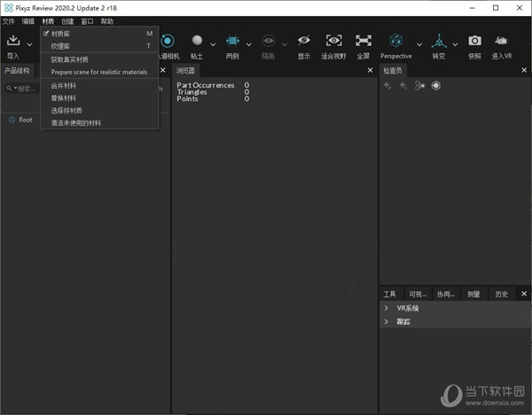Image resolution: width=532 pixels, height=415 pixels.
Task: Click the product structure search field
Action: pyautogui.click(x=27, y=89)
